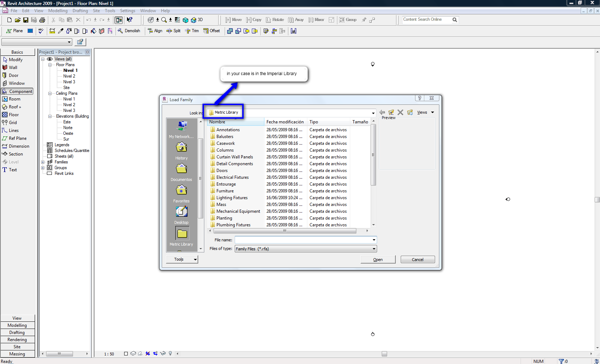Toggle crop region visibility in view control bar

click(x=155, y=354)
